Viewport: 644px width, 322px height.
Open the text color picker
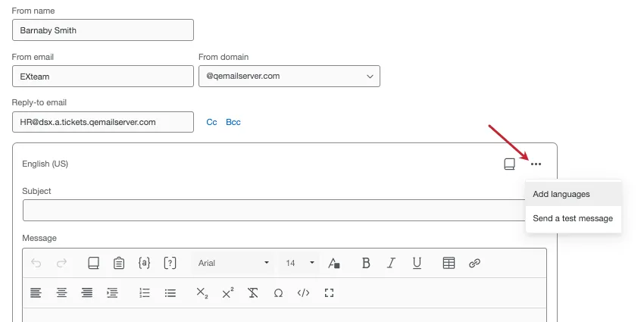pos(334,263)
